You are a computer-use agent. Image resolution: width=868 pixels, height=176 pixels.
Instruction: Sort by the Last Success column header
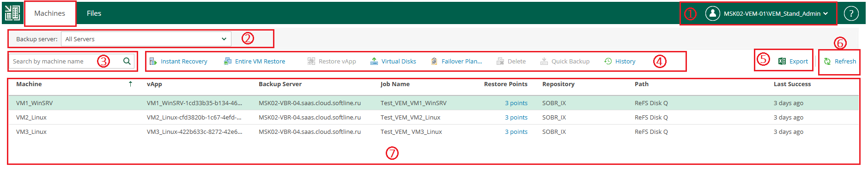792,84
